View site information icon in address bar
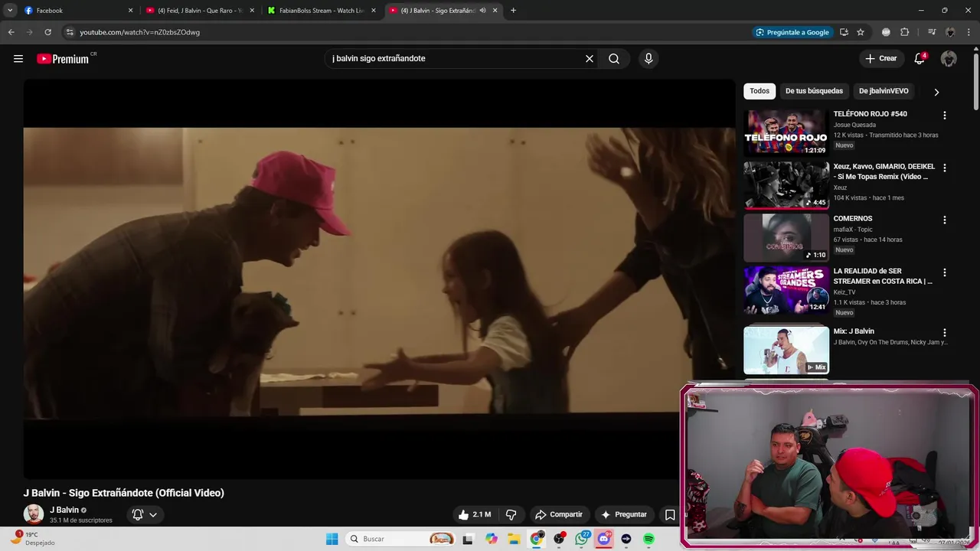 coord(70,32)
